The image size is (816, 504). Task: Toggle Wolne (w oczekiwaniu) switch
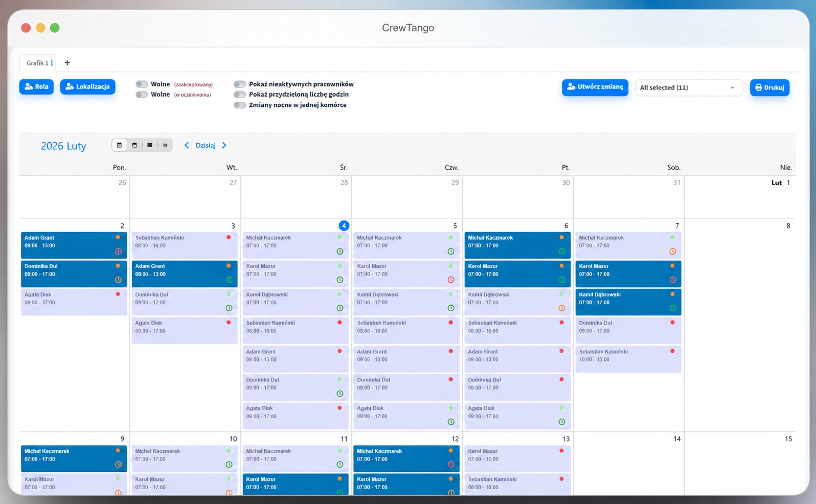(x=142, y=95)
